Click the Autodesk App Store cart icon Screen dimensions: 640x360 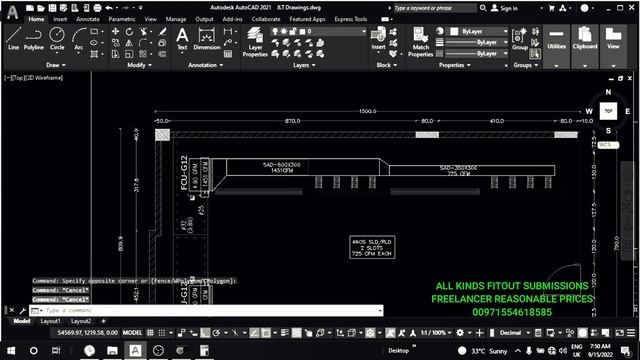(551, 8)
